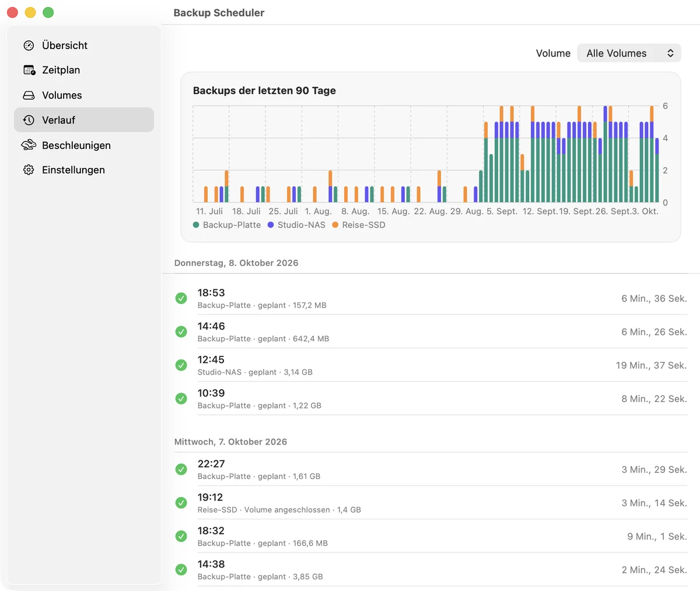Open the Alle Volumes dropdown

coord(629,53)
